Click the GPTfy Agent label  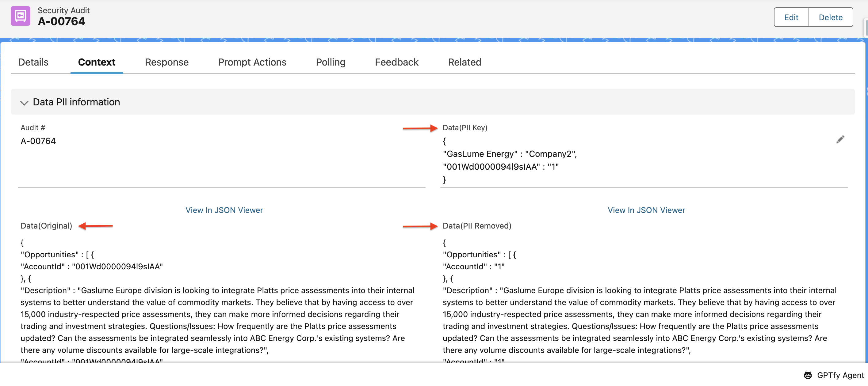point(840,375)
